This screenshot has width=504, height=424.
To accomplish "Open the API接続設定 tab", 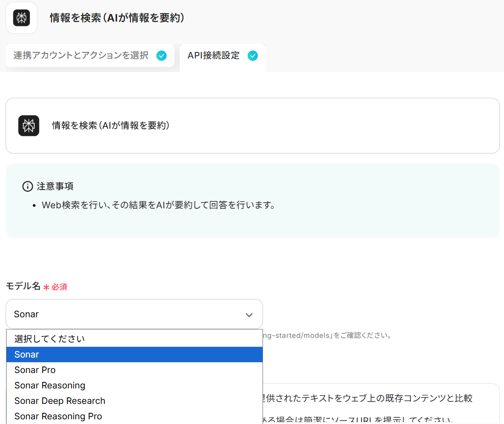I will pos(213,56).
